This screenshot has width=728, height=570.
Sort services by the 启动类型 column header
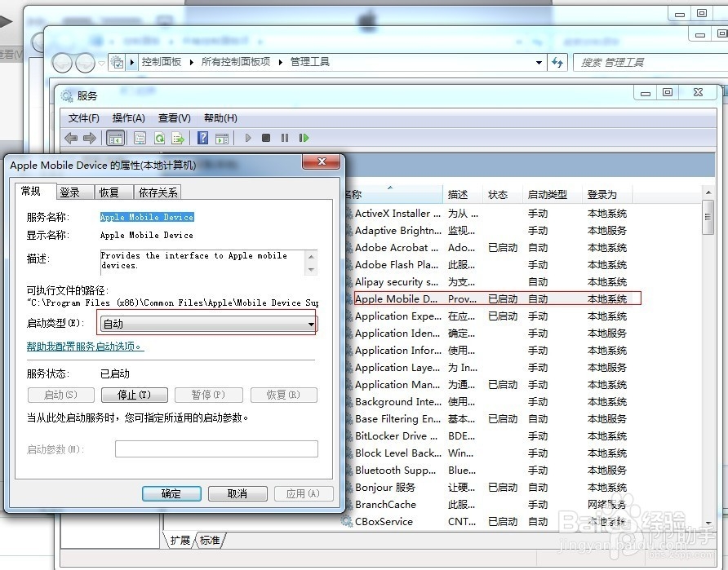pos(547,195)
